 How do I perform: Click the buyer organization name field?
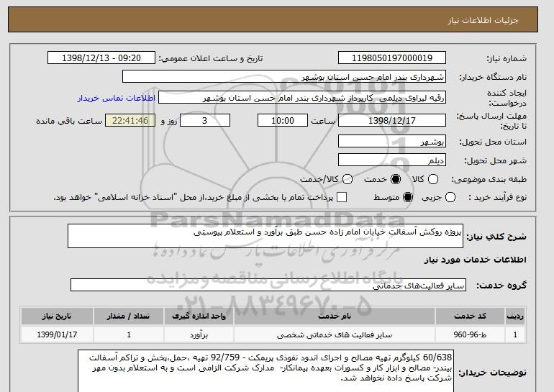click(x=284, y=77)
